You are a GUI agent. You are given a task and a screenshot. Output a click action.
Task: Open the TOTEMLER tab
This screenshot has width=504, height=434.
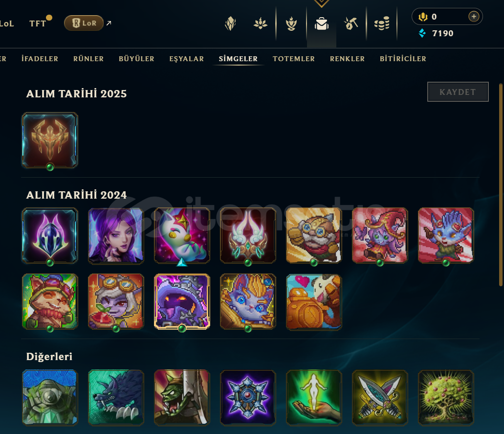tap(294, 59)
